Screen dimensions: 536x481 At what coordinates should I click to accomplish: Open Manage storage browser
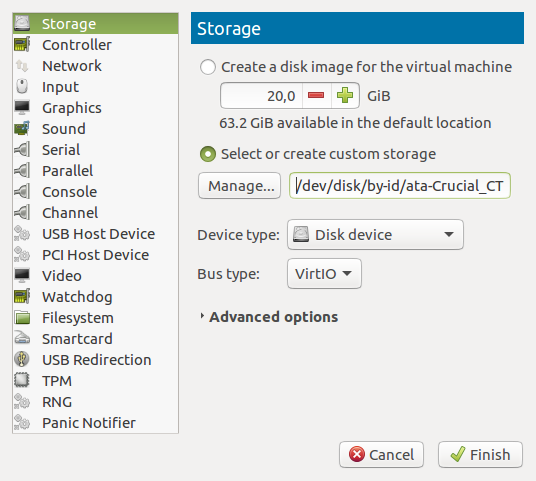click(x=239, y=186)
